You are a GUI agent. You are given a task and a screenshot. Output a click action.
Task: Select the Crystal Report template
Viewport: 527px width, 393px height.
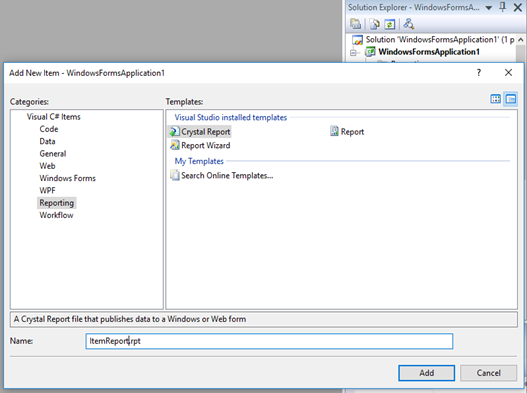[200, 132]
